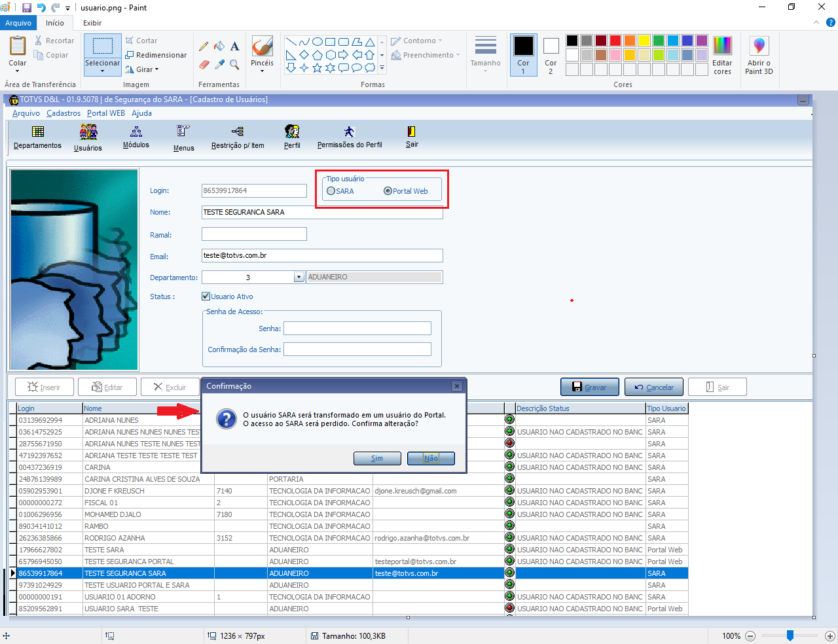Expand the Pincéis brushes dropdown
The image size is (838, 644).
click(262, 71)
